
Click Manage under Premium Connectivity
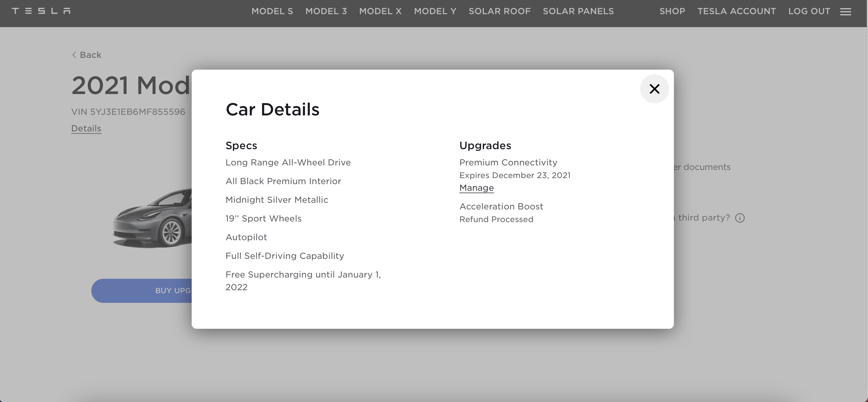click(x=476, y=188)
